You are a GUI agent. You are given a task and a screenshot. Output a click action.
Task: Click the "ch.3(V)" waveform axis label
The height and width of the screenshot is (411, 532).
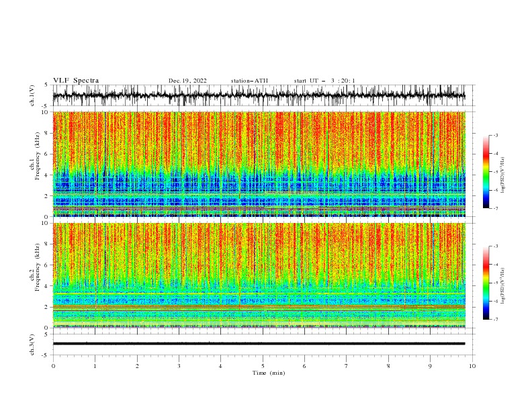click(32, 345)
